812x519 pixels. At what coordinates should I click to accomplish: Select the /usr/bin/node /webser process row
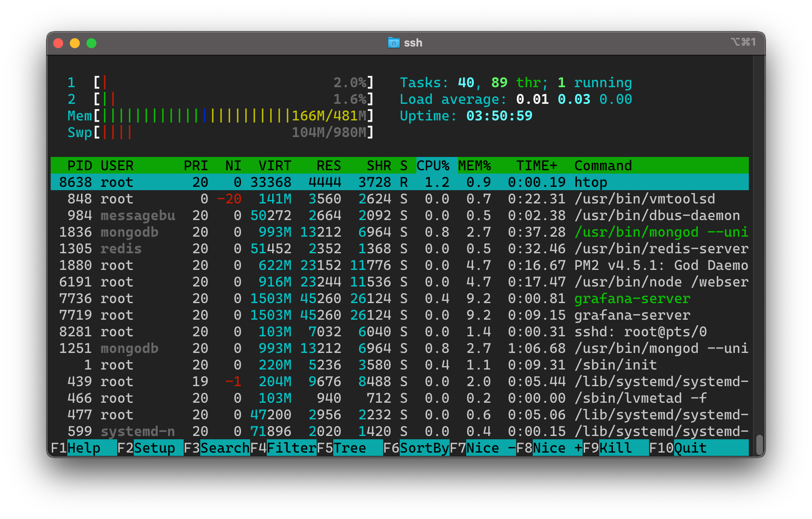click(399, 282)
